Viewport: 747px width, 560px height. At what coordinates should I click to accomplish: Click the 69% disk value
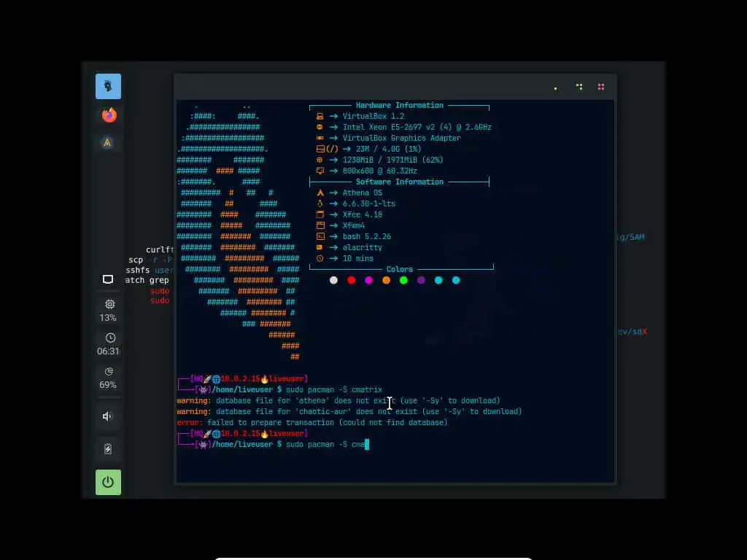point(108,385)
